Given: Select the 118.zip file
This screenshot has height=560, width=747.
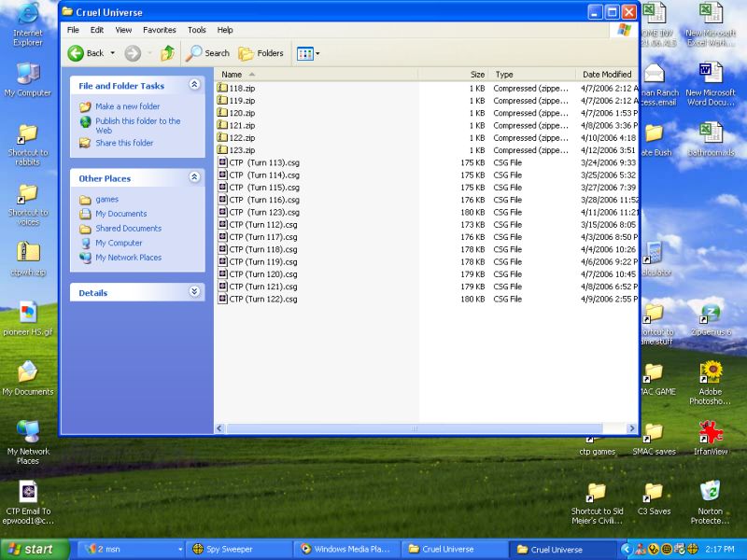Looking at the screenshot, I should pos(242,88).
